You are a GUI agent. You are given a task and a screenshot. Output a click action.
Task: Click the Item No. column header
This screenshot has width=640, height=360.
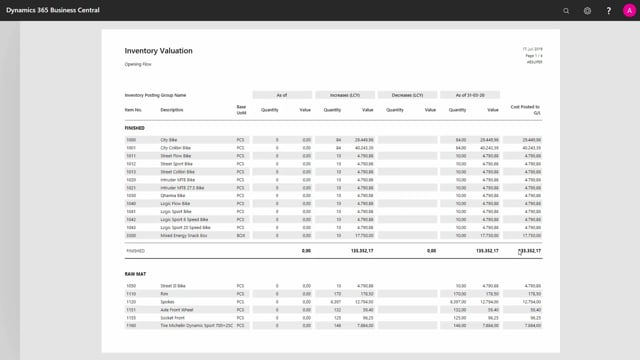pyautogui.click(x=133, y=110)
